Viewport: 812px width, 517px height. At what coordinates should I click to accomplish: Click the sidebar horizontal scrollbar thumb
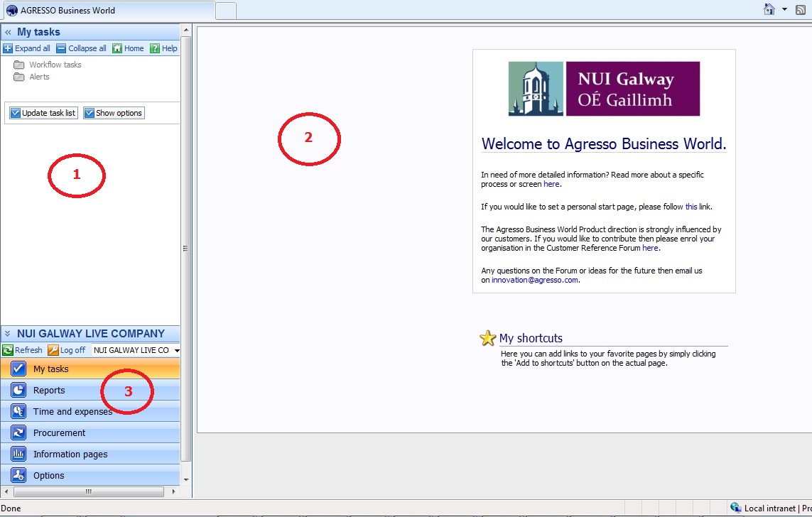(89, 491)
